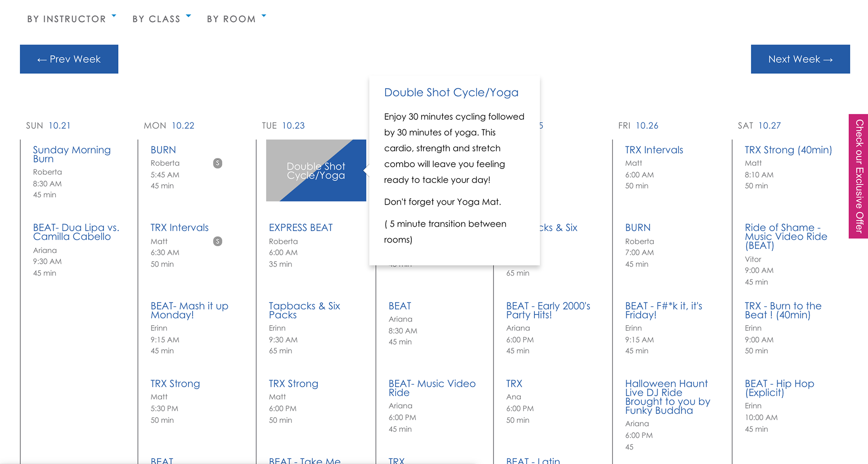868x464 pixels.
Task: Select the EXPRESS BEAT class on Tuesday
Action: [x=301, y=228]
